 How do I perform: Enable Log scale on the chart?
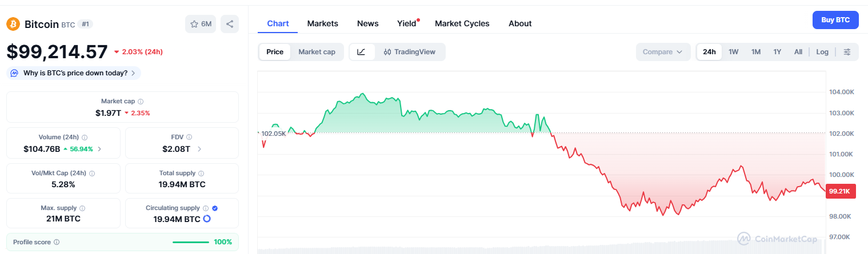tap(822, 52)
